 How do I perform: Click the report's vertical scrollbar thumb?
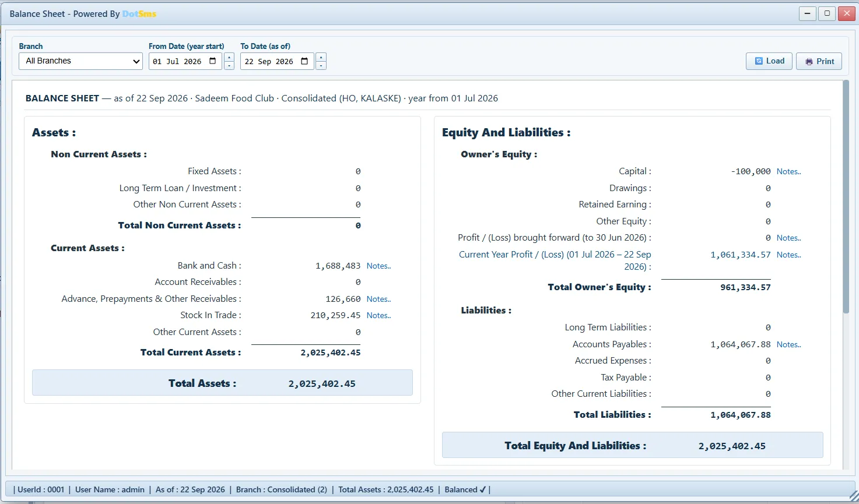[x=846, y=197]
